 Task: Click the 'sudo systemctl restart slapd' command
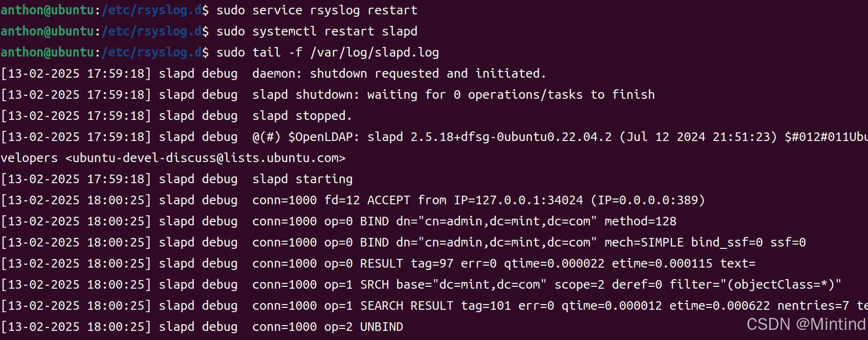pyautogui.click(x=317, y=31)
